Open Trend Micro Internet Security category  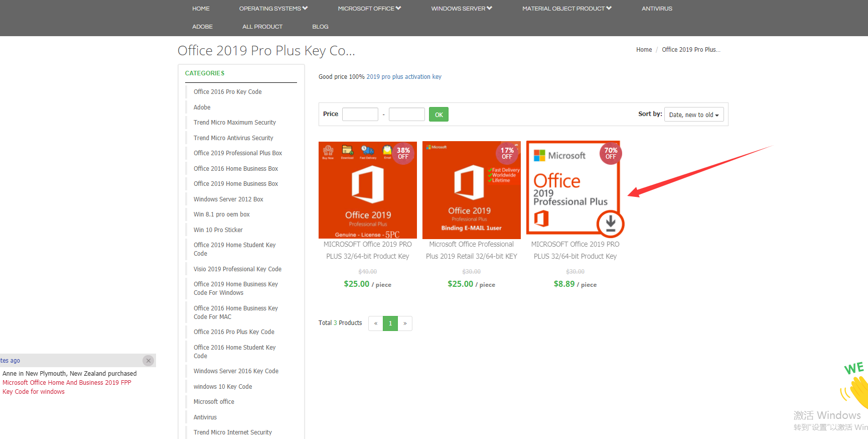pos(233,432)
